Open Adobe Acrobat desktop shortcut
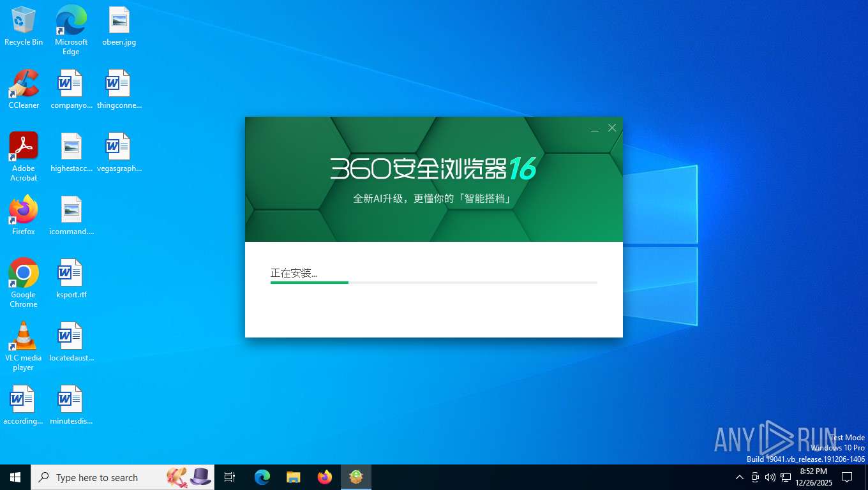868x490 pixels. point(24,157)
